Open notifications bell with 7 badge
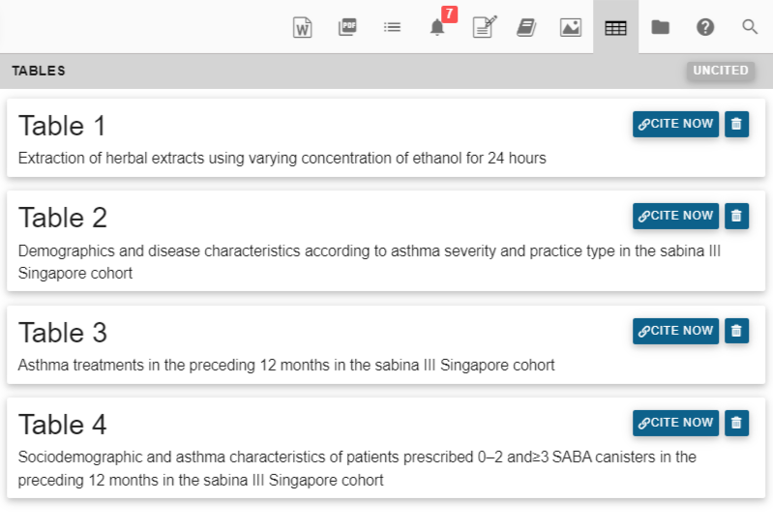 [x=440, y=24]
